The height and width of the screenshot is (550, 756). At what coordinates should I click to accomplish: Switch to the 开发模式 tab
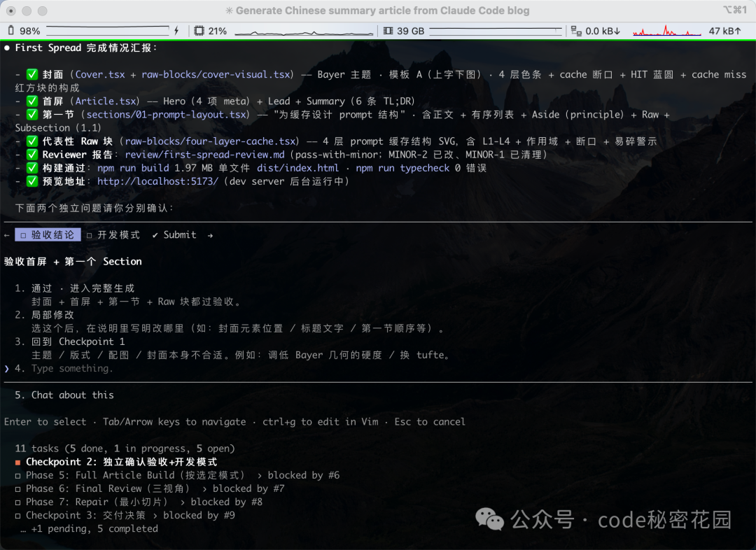(113, 234)
